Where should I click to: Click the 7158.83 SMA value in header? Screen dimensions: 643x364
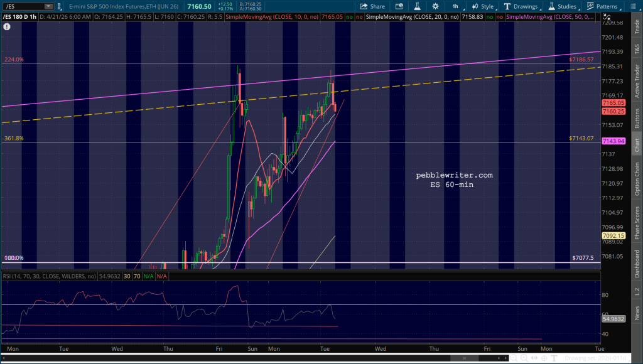pos(472,17)
